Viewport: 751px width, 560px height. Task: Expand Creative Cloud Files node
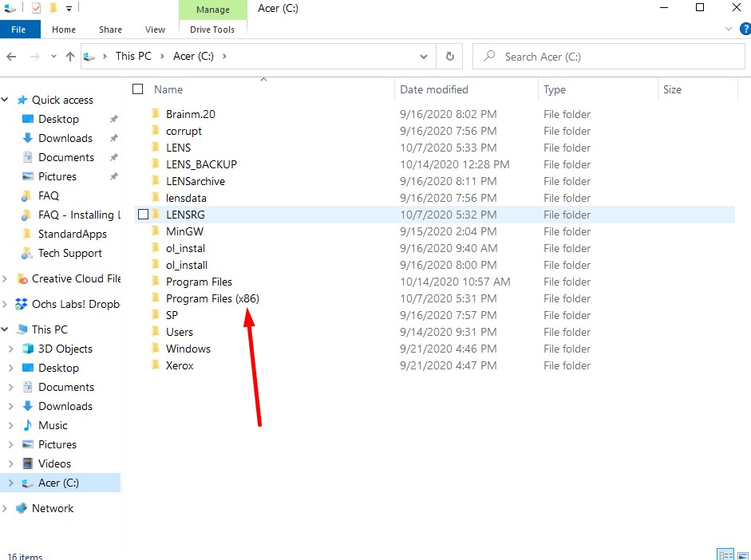[5, 278]
